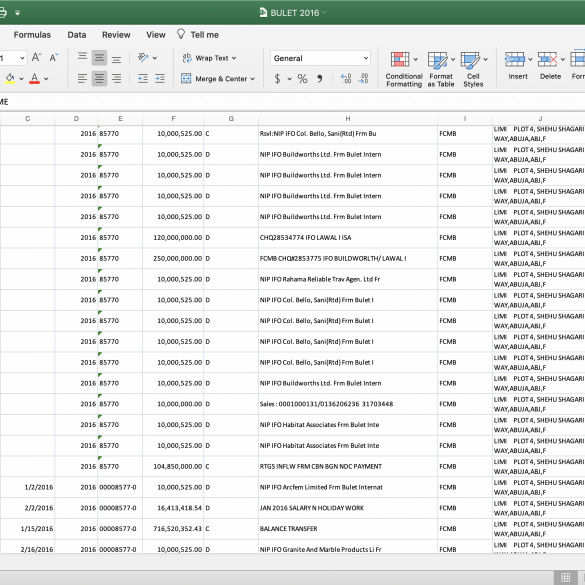Click the Insert cells icon
585x585 pixels.
(515, 59)
